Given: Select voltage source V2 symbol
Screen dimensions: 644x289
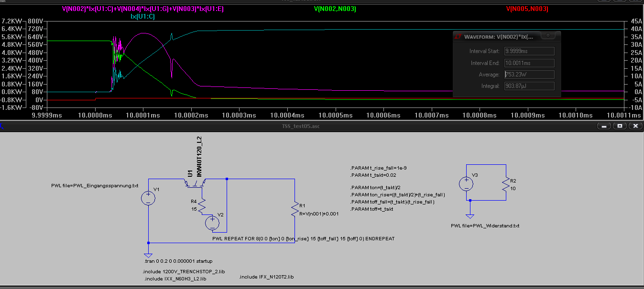Looking at the screenshot, I should click(212, 223).
